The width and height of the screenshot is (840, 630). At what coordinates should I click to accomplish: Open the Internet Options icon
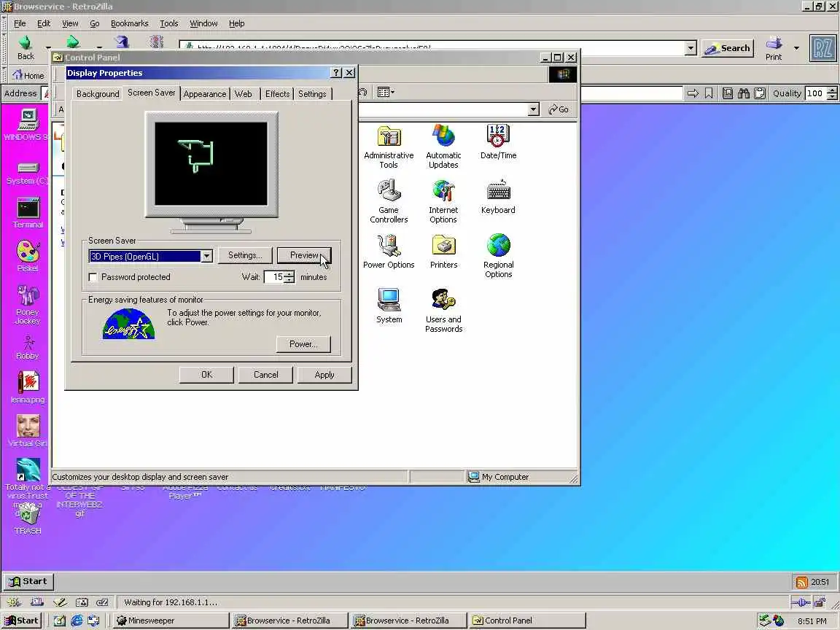point(443,201)
